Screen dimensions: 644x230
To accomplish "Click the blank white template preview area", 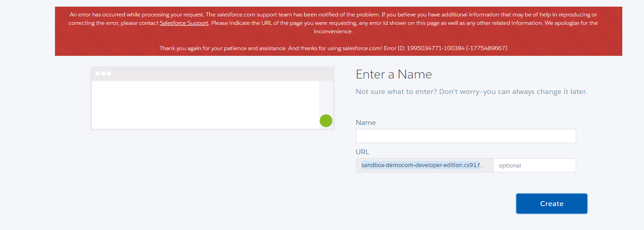I will click(x=205, y=105).
